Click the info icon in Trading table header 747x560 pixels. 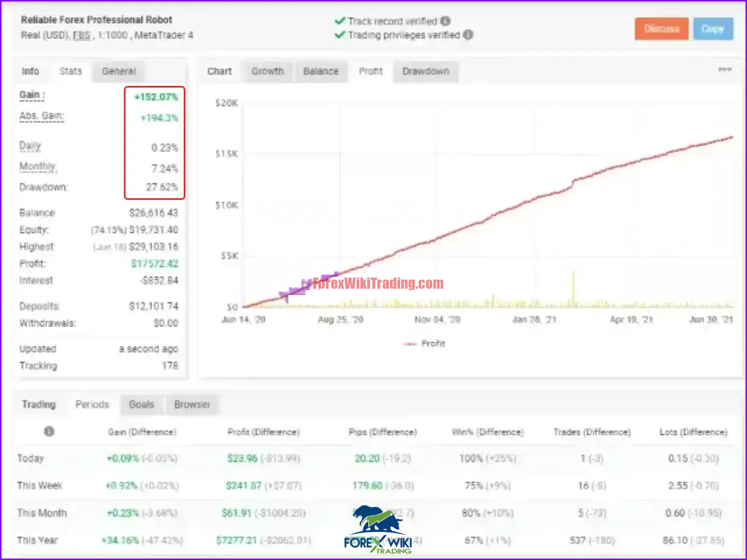[49, 431]
